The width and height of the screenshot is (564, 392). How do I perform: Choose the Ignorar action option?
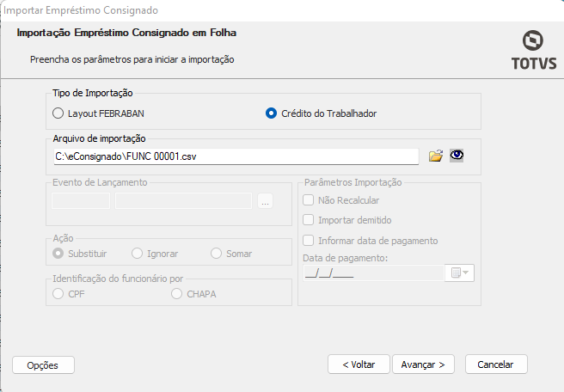(137, 253)
